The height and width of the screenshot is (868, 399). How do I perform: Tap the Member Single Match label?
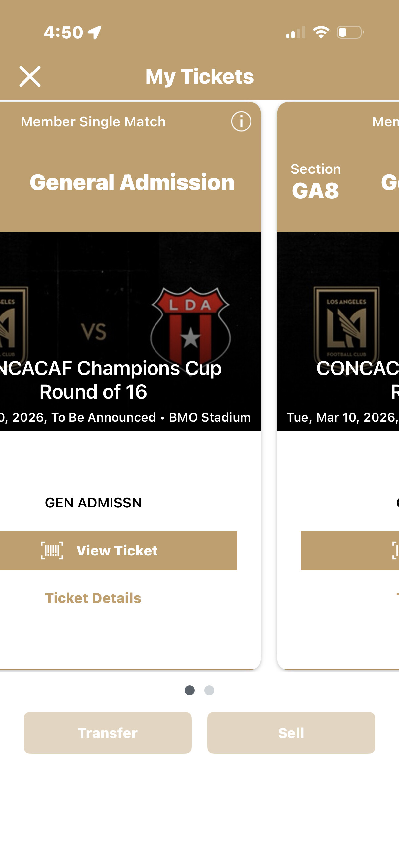[x=93, y=121]
